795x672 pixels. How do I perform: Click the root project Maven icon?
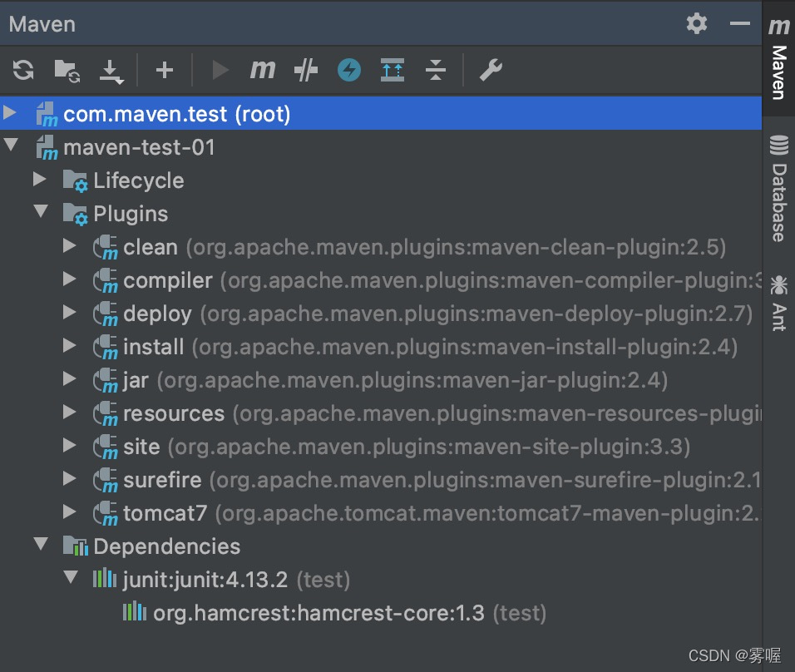point(47,114)
